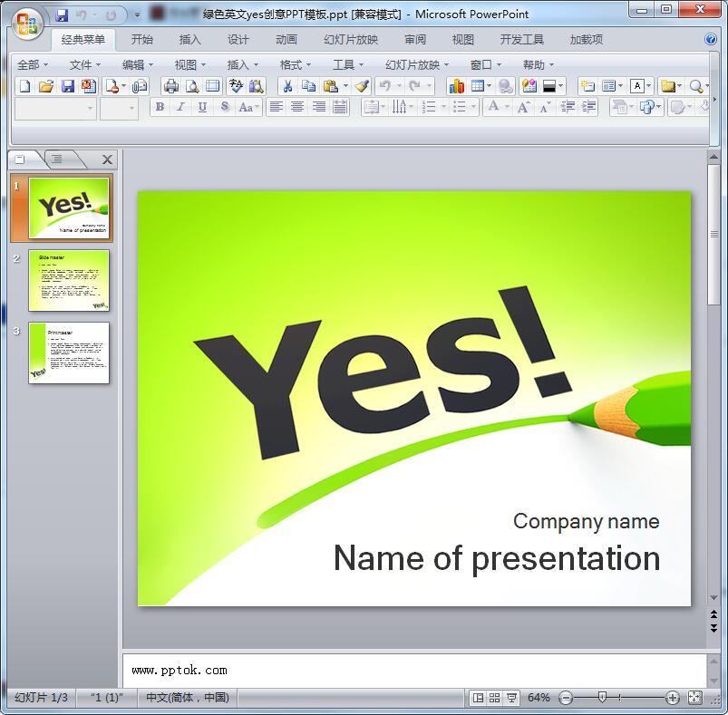Viewport: 728px width, 715px height.
Task: Click the Paste clipboard icon
Action: [331, 86]
